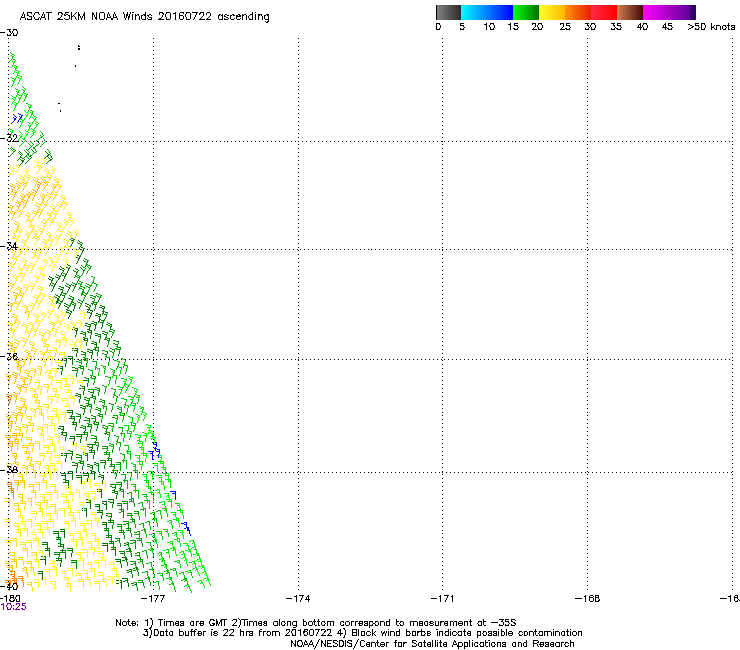Click the brown 35-40 knots color band

point(630,12)
